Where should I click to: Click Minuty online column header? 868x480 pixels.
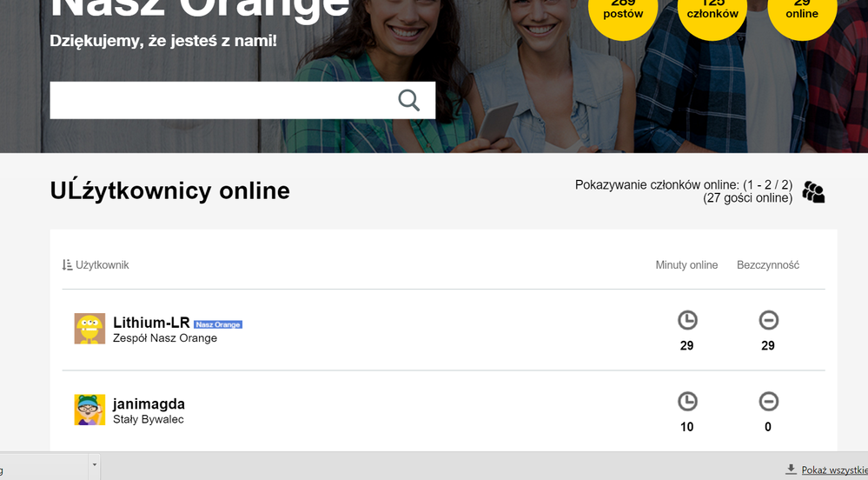686,265
